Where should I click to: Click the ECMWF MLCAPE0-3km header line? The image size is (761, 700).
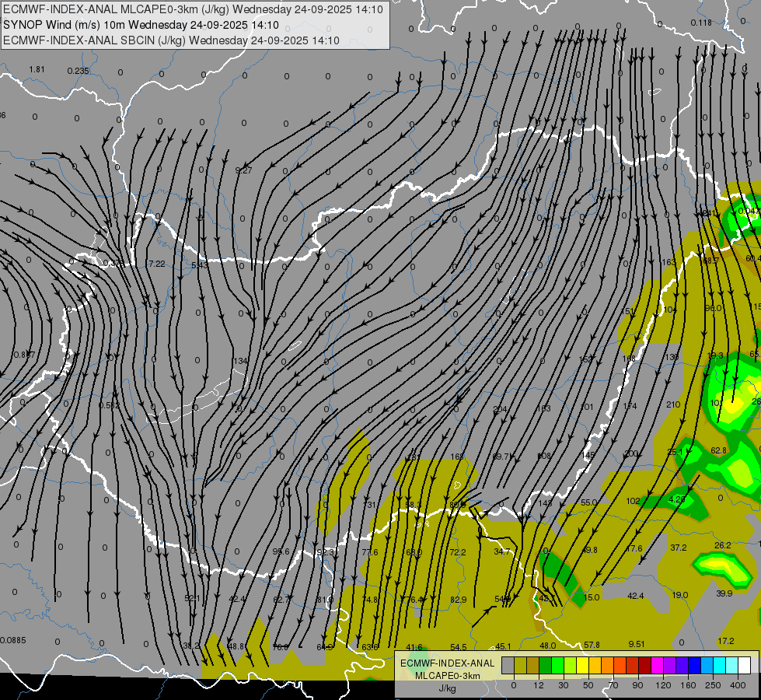point(193,10)
